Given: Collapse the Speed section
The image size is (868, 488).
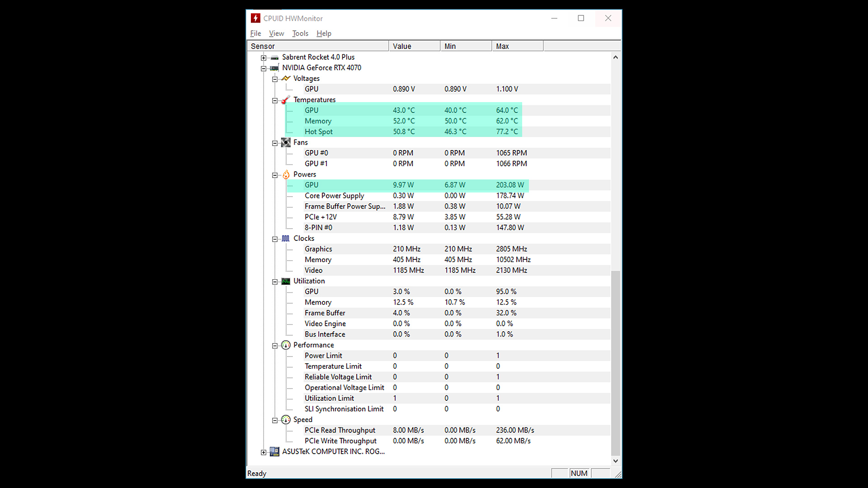Looking at the screenshot, I should tap(274, 420).
